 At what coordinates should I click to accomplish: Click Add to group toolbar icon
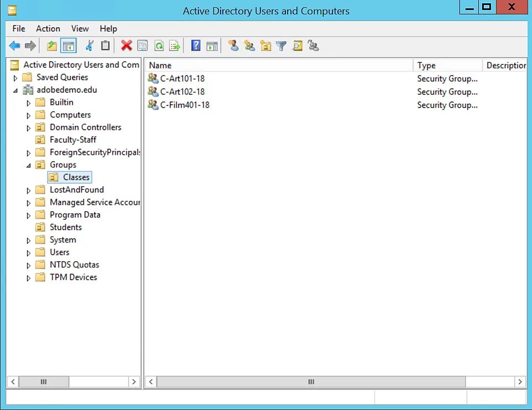coord(313,45)
